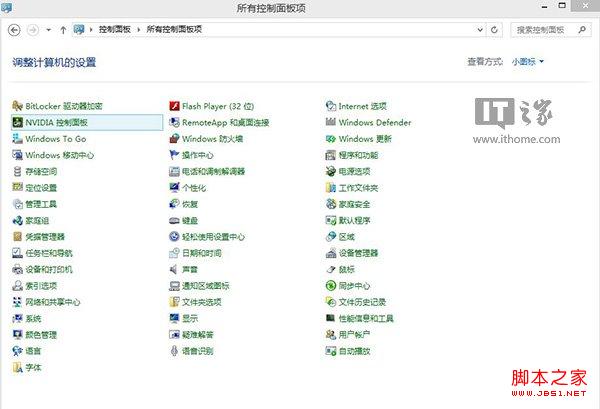This screenshot has width=600, height=409.
Task: Click the Windows Defender icon
Action: pyautogui.click(x=331, y=122)
